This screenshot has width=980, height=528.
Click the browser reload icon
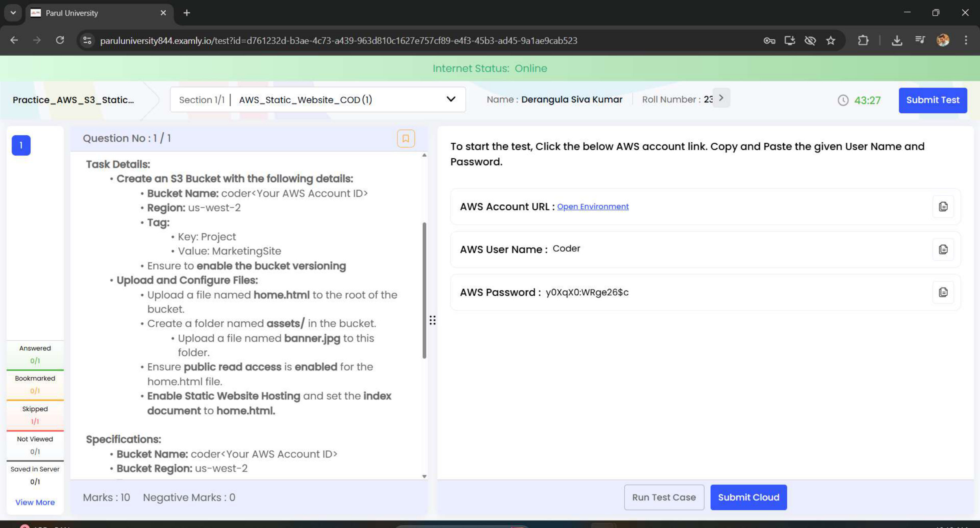tap(60, 40)
